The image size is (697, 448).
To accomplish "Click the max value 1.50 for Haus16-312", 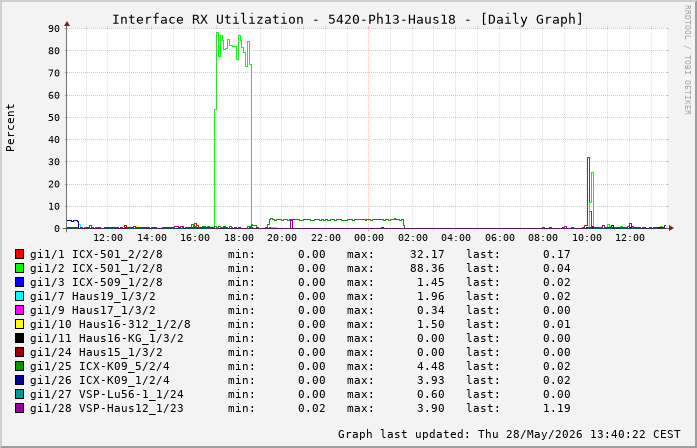I will [431, 324].
